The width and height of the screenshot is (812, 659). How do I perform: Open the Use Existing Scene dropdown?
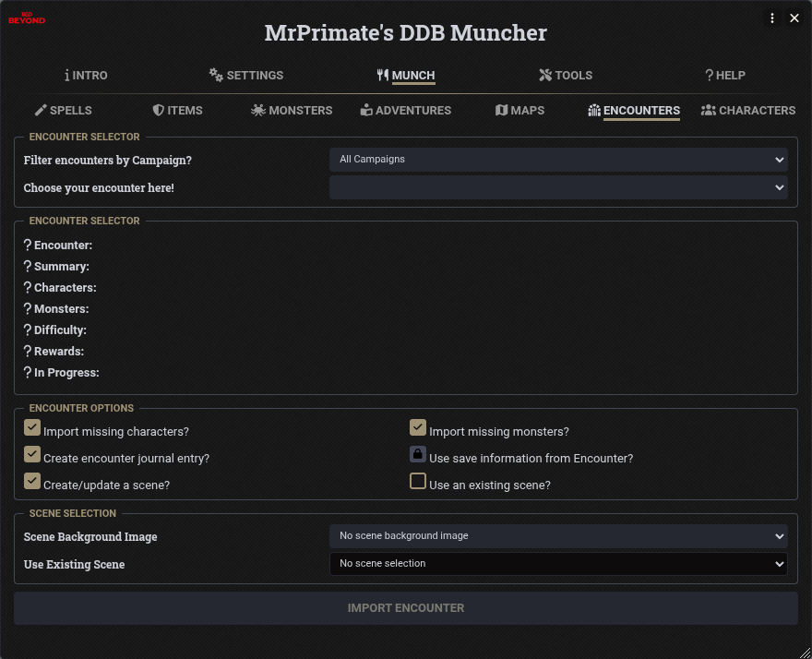pos(558,564)
